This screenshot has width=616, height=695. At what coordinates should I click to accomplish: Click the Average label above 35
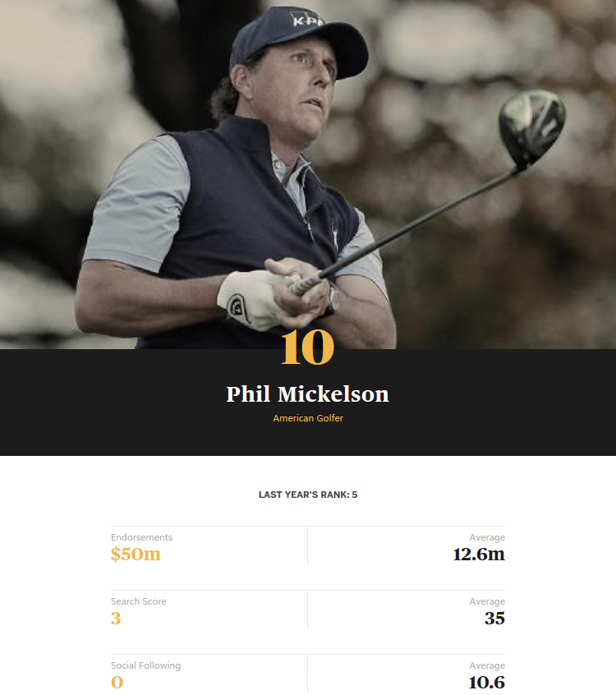487,601
